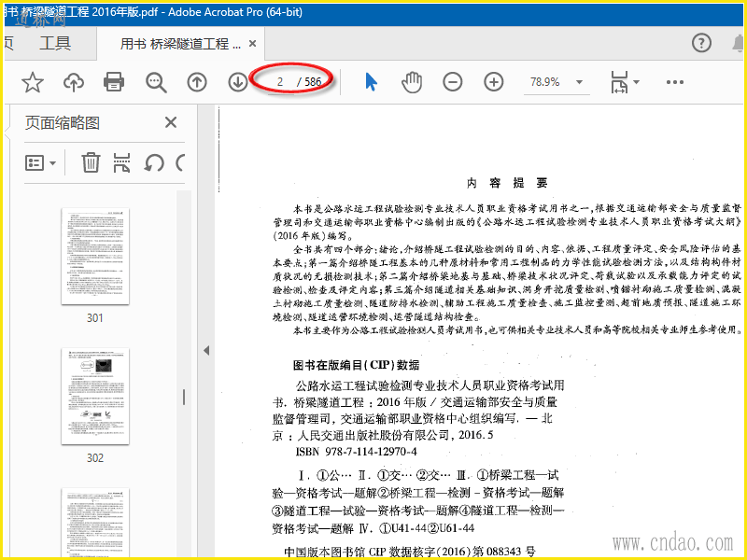Click the current page number field
The image size is (747, 560).
pyautogui.click(x=279, y=82)
